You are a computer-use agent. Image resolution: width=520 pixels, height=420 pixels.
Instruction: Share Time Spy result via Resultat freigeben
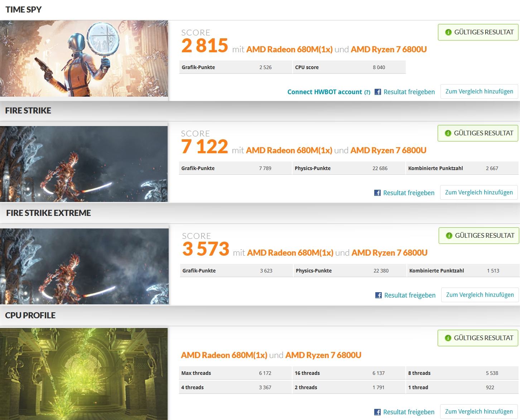pos(409,92)
